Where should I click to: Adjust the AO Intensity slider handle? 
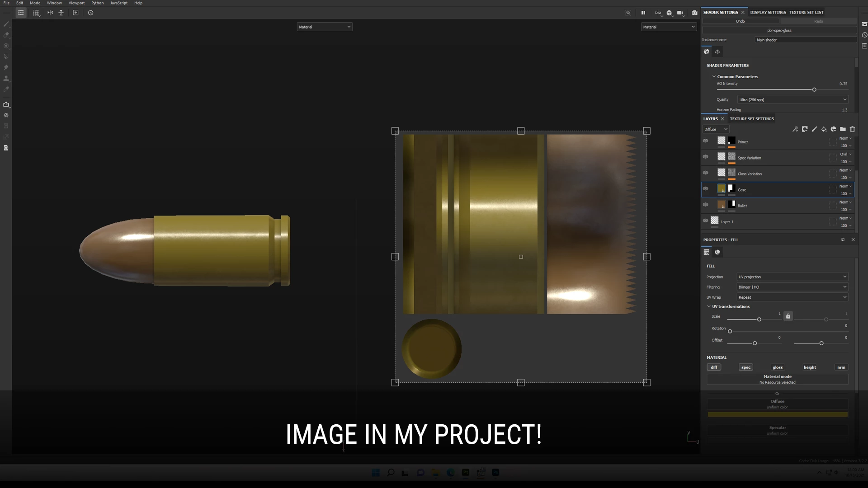tap(814, 90)
